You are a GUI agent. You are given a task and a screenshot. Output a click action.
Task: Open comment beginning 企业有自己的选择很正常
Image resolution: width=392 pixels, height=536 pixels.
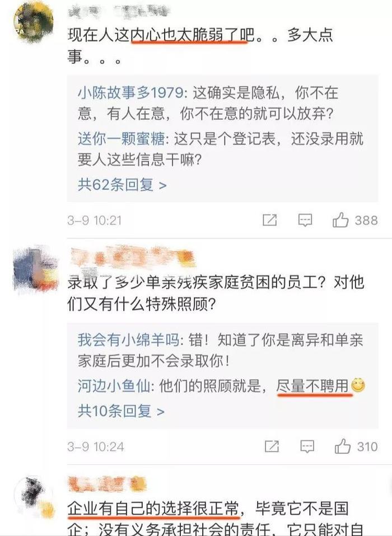[208, 518]
